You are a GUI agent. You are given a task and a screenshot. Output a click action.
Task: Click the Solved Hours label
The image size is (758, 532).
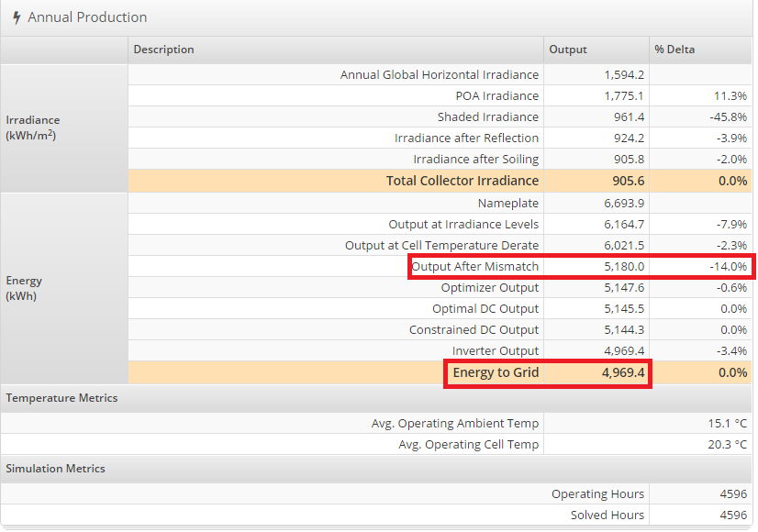click(608, 515)
